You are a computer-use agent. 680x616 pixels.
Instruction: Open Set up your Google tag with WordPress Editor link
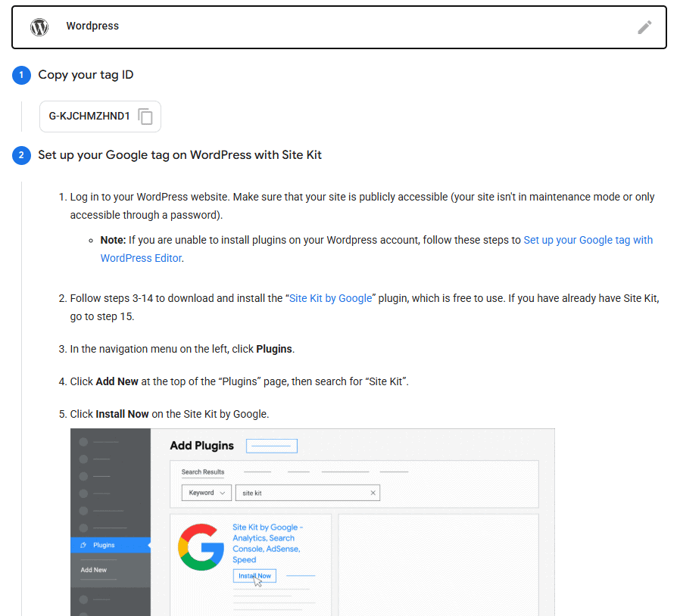pyautogui.click(x=588, y=240)
